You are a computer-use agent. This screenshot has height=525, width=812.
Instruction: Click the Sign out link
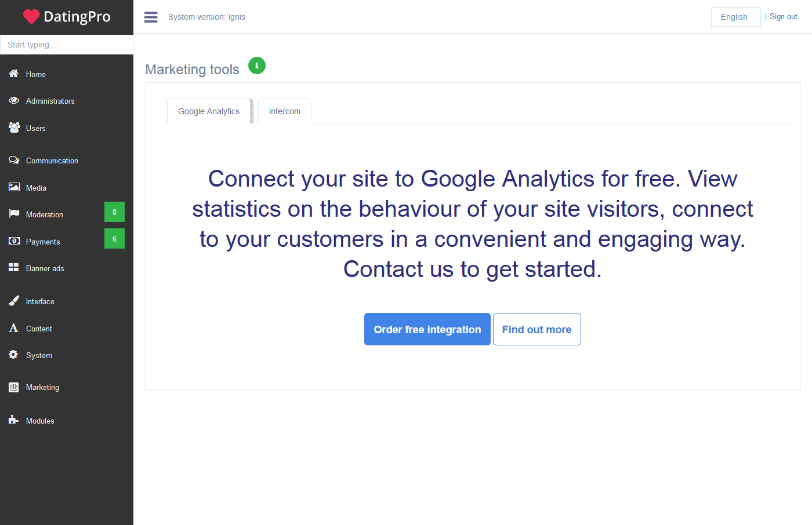coord(783,17)
